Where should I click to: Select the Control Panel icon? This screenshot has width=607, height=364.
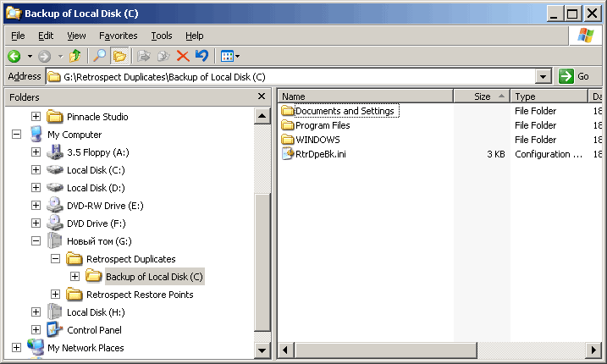54,330
